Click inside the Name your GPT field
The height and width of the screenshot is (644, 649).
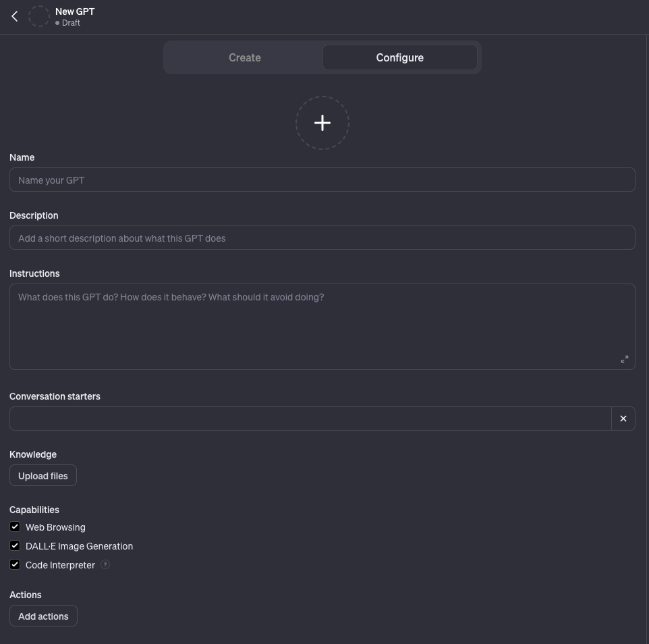click(x=322, y=180)
